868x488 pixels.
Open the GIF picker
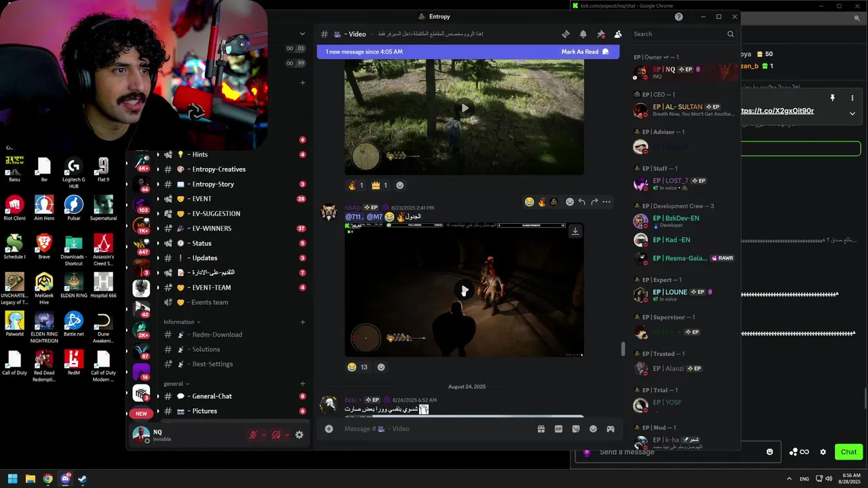[x=559, y=428]
